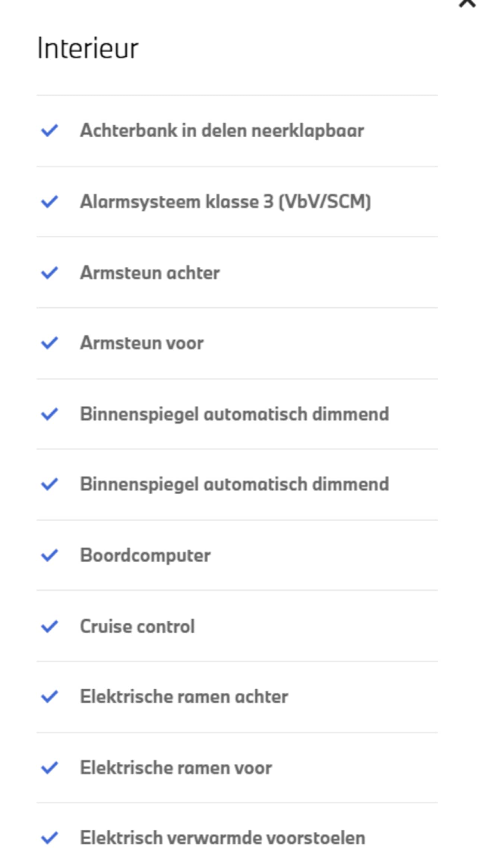Select the checkmark beside Cruise control
The height and width of the screenshot is (868, 477).
(x=49, y=626)
